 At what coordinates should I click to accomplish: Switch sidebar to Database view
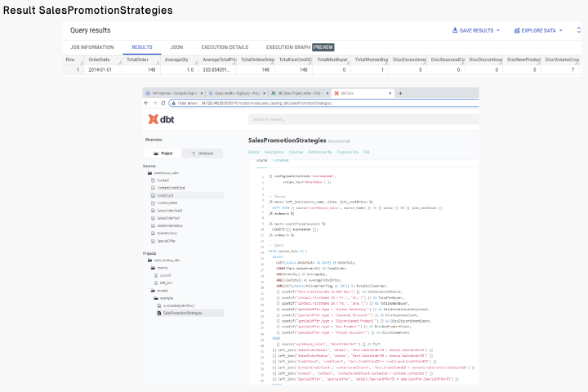203,154
